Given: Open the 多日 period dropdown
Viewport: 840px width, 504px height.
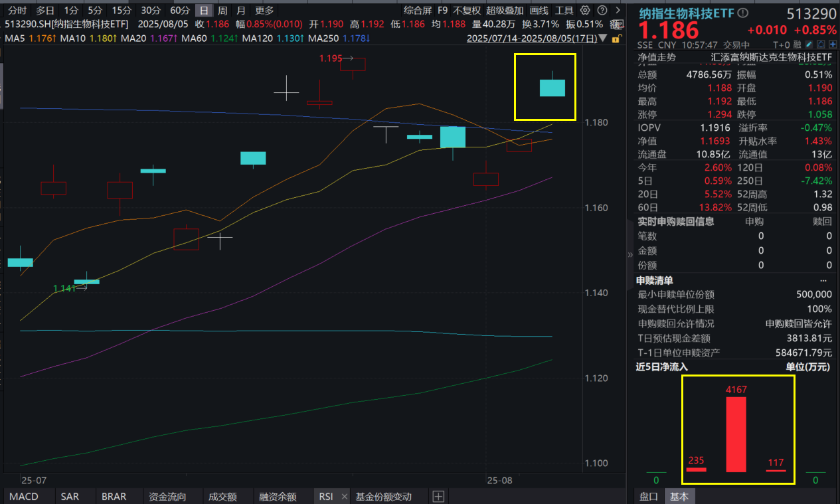Looking at the screenshot, I should tap(44, 9).
